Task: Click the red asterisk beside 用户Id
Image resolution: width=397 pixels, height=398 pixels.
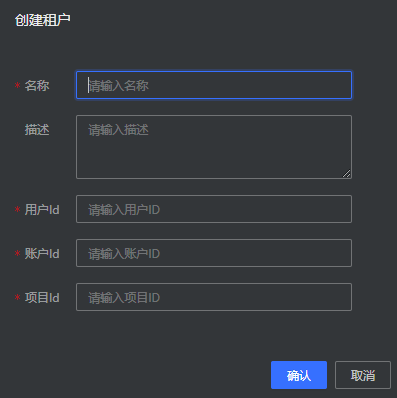Action: [x=17, y=210]
